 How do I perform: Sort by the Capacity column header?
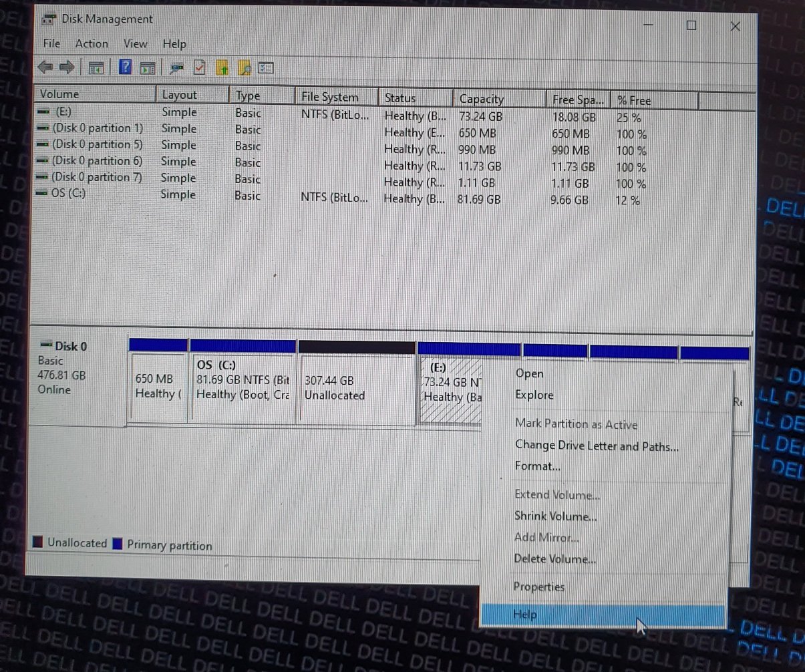pyautogui.click(x=500, y=99)
